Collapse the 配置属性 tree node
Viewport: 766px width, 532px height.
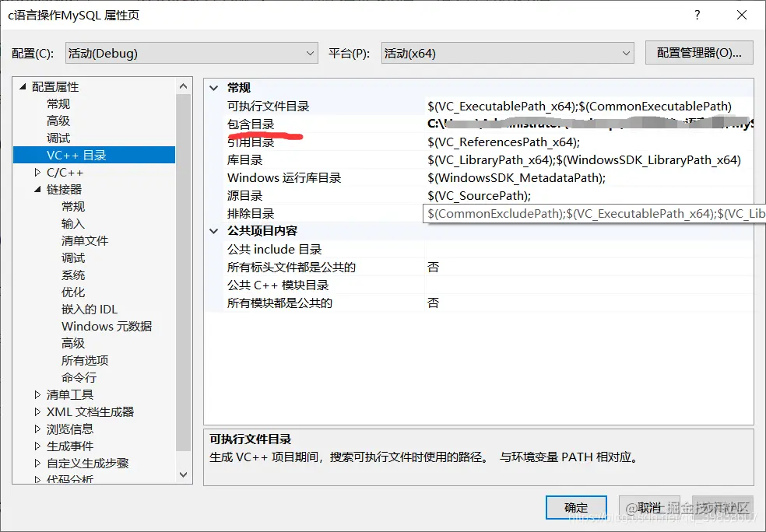click(22, 87)
